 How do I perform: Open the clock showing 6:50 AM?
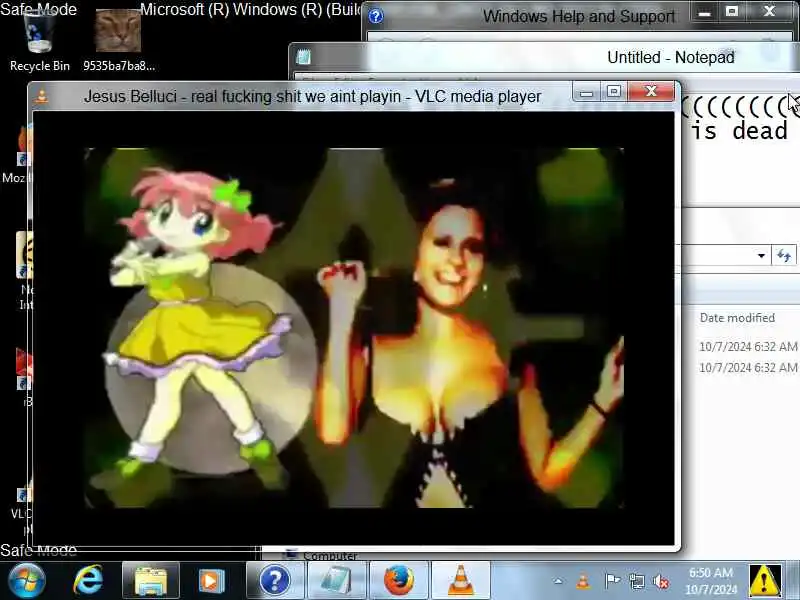click(x=711, y=581)
